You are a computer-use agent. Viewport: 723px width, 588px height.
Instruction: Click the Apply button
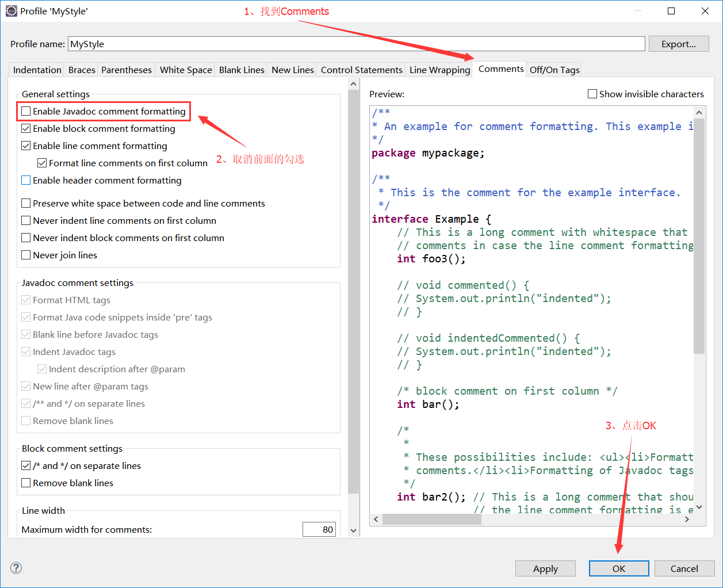pos(545,568)
